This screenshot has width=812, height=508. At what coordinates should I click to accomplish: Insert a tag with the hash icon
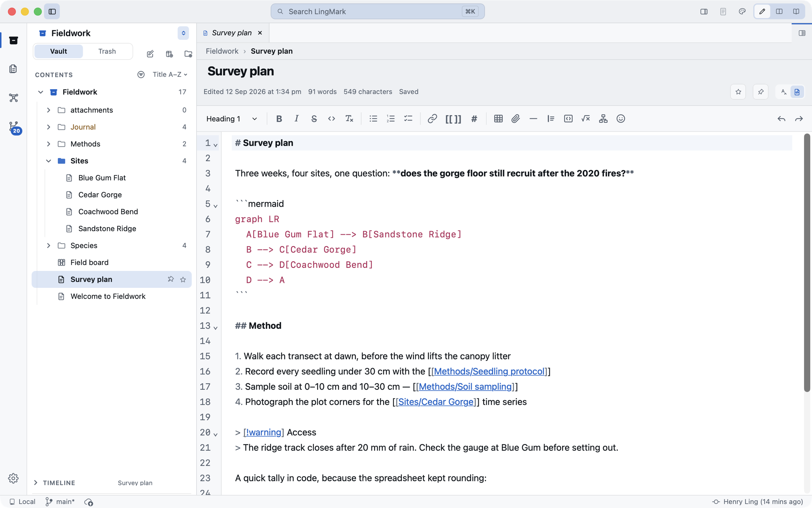coord(474,119)
